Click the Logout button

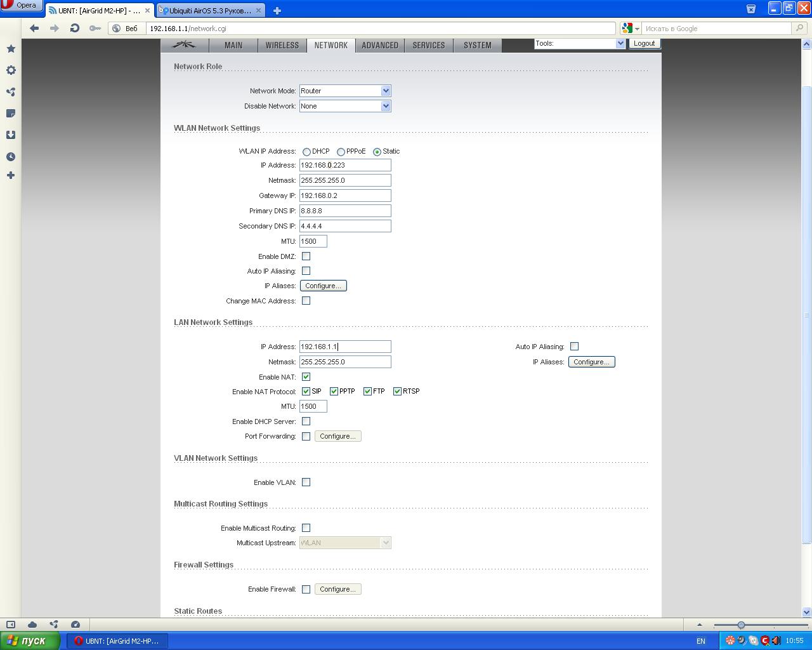click(x=644, y=43)
